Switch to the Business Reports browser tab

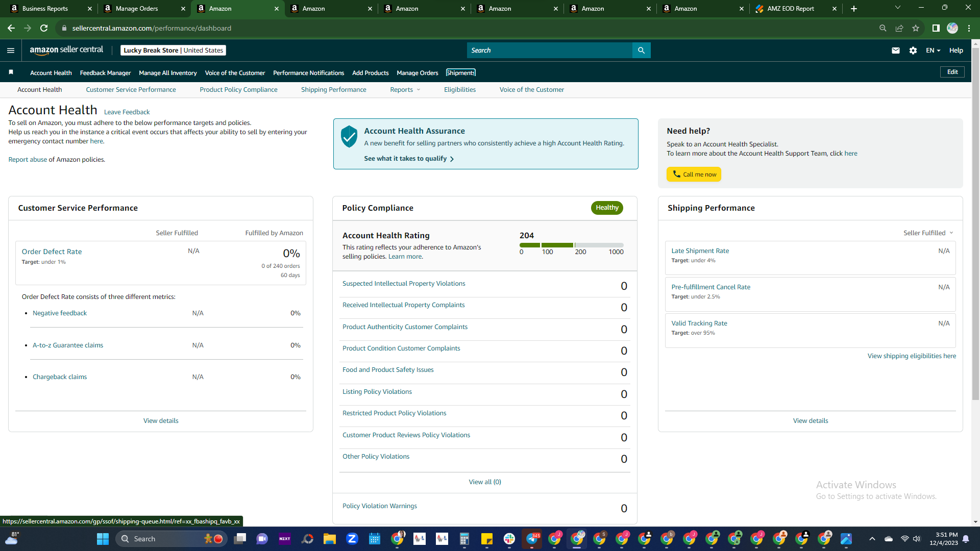click(x=50, y=9)
